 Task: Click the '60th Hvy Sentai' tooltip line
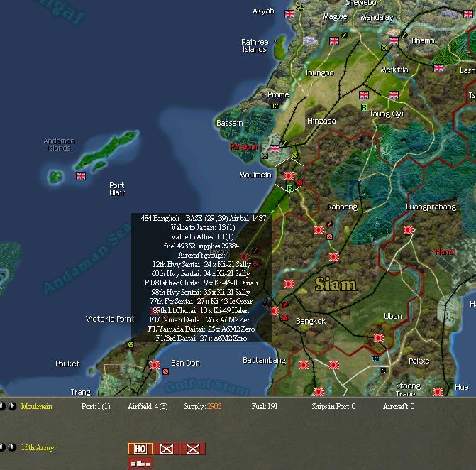(x=201, y=273)
